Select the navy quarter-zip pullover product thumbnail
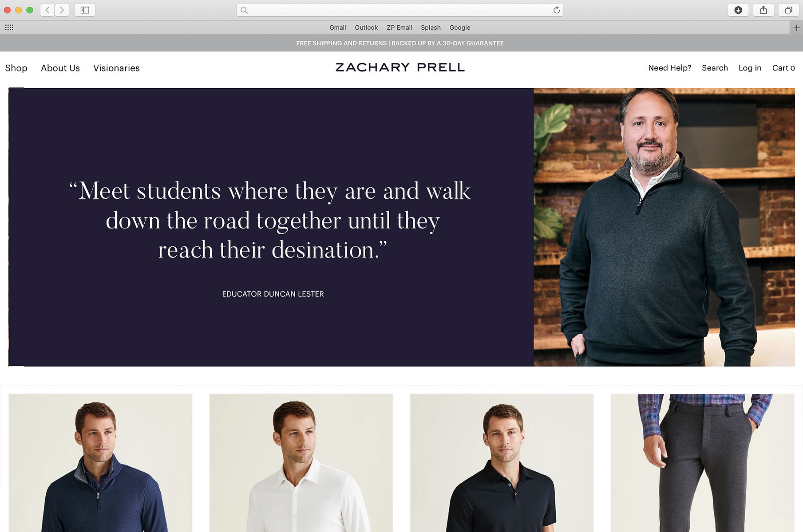 [x=100, y=463]
